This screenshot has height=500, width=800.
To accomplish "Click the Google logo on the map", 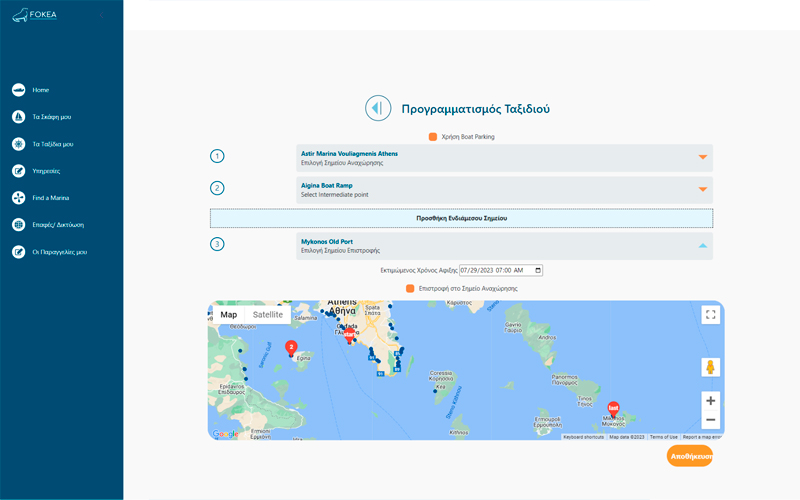I will pyautogui.click(x=226, y=434).
